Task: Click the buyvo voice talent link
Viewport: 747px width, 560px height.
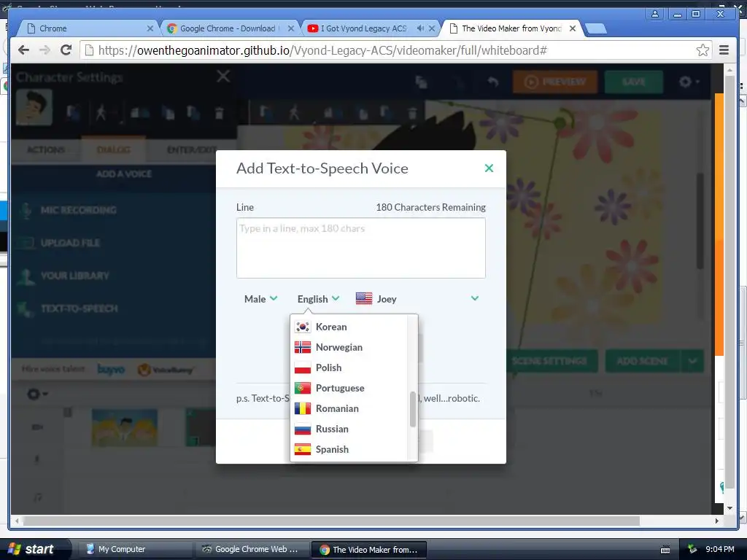Action: click(x=111, y=370)
